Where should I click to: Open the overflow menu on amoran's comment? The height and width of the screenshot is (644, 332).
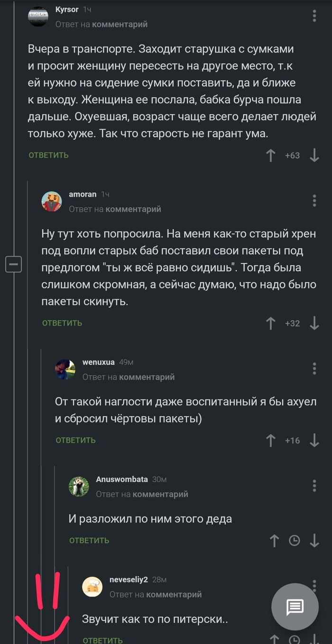314,201
